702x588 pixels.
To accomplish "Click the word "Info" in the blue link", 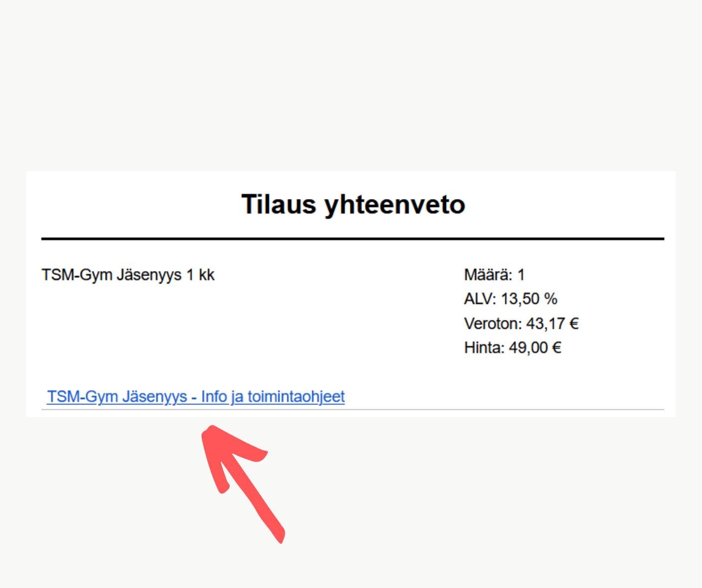I will click(x=214, y=396).
